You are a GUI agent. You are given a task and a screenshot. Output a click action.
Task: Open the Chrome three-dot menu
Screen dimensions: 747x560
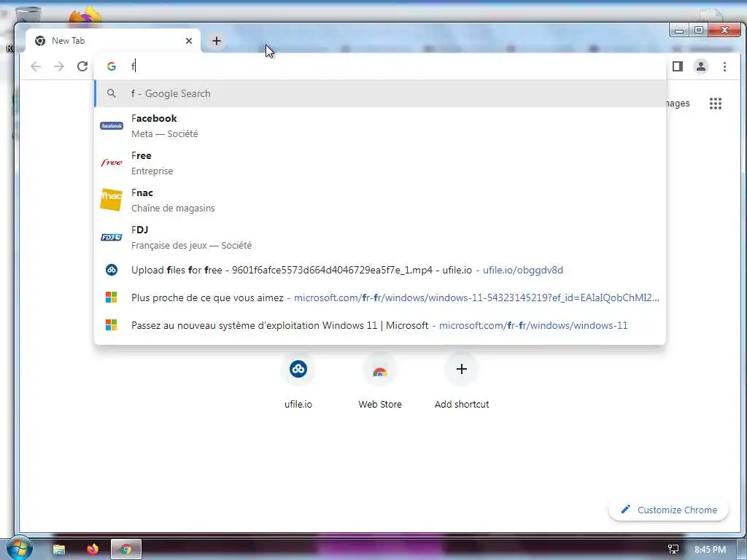pos(724,66)
